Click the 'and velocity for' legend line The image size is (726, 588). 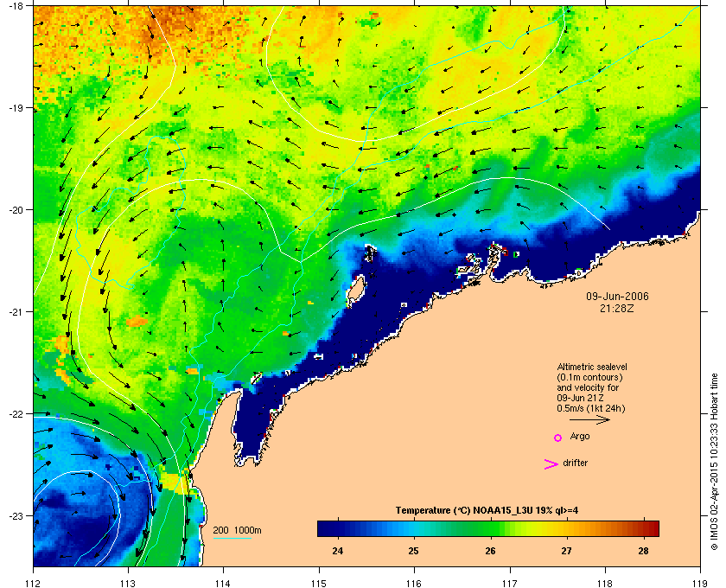(x=588, y=387)
